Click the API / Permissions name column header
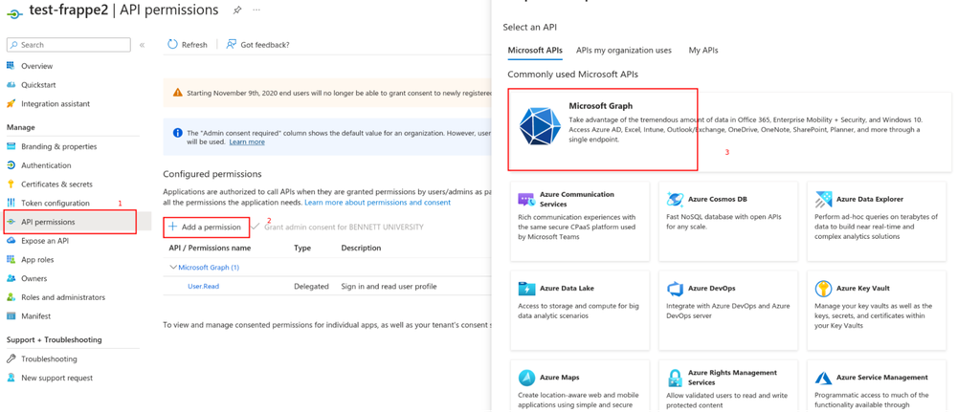 tap(210, 248)
